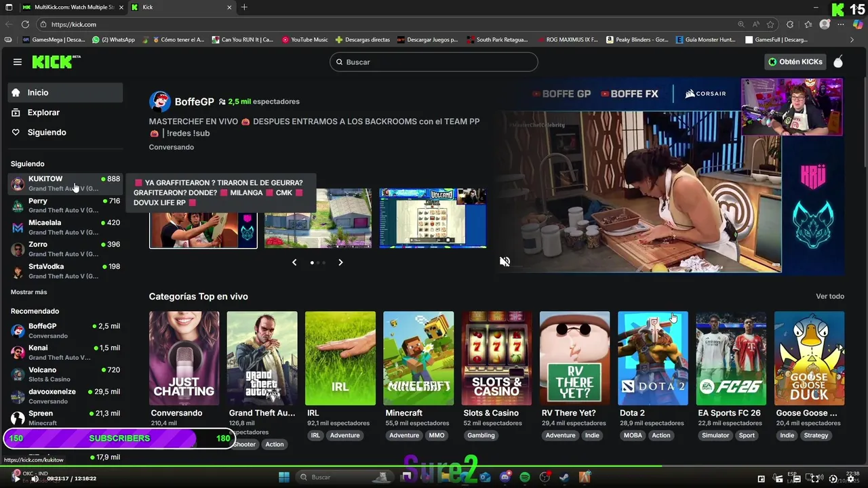Open Zorro channel in sidebar
This screenshot has width=868, height=488.
[66, 249]
